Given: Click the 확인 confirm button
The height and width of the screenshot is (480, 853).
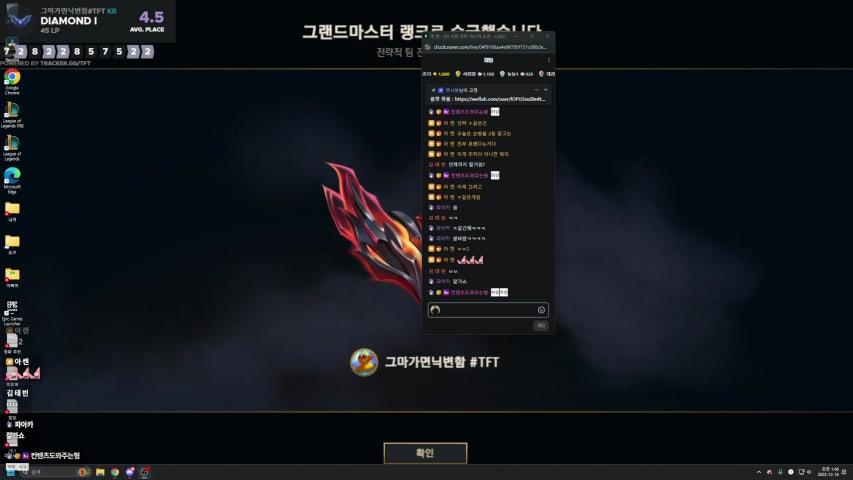Looking at the screenshot, I should [425, 453].
